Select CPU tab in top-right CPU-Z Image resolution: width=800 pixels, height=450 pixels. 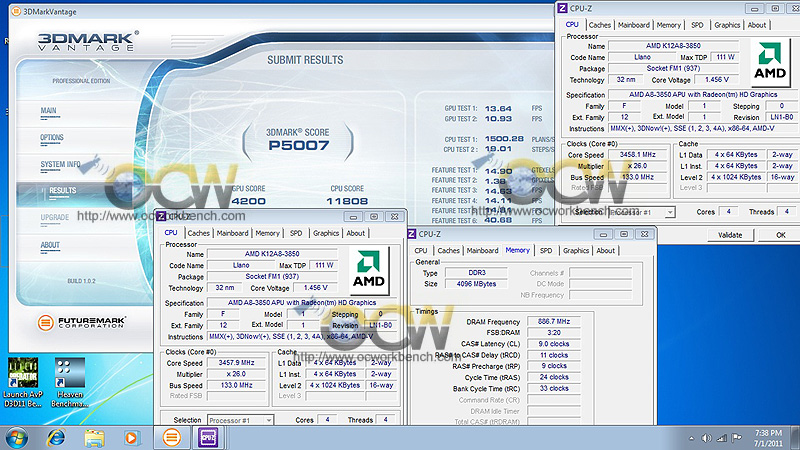(572, 24)
